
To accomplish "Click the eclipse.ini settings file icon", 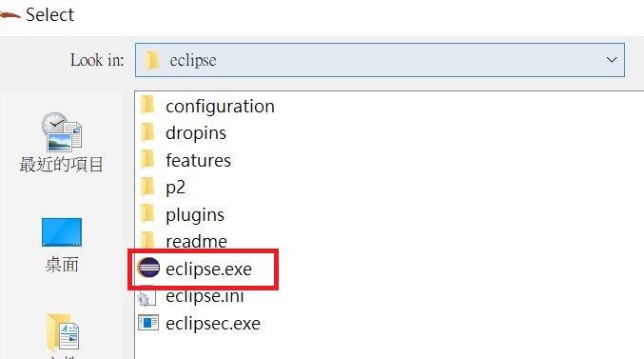I will [147, 297].
